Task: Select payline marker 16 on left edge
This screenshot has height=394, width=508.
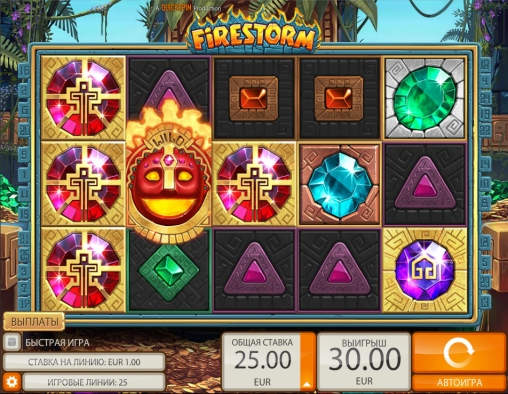Action: pyautogui.click(x=24, y=71)
